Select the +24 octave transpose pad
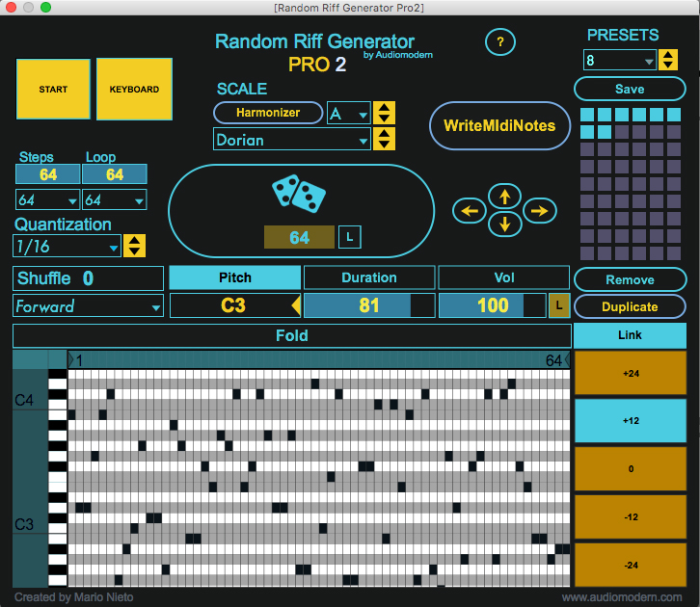This screenshot has height=607, width=700. [x=630, y=373]
